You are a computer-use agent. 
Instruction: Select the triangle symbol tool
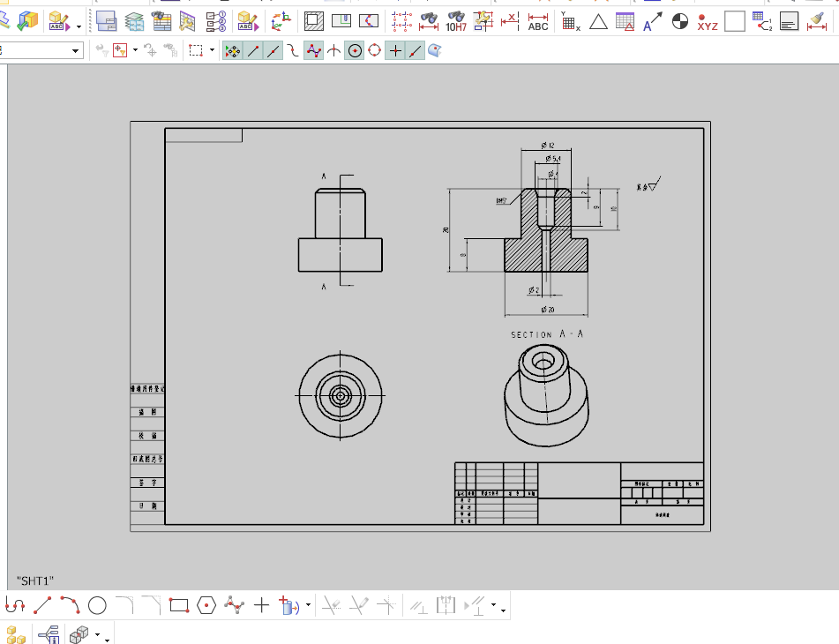point(598,21)
